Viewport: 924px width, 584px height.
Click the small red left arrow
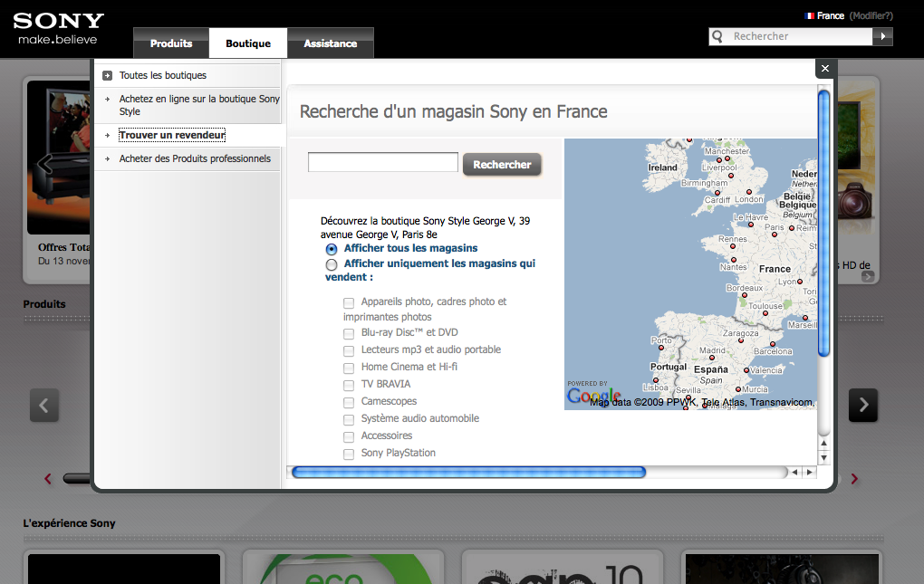[x=48, y=479]
